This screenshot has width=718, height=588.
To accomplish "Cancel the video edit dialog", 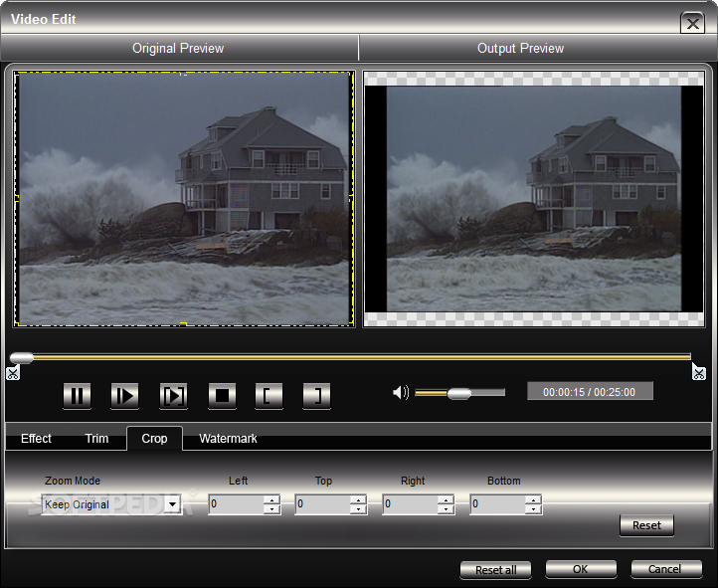I will pyautogui.click(x=665, y=569).
